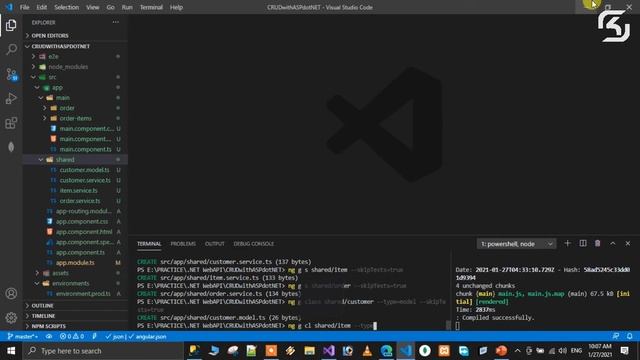This screenshot has width=640, height=360.
Task: Create a new terminal with plus icon
Action: (567, 243)
